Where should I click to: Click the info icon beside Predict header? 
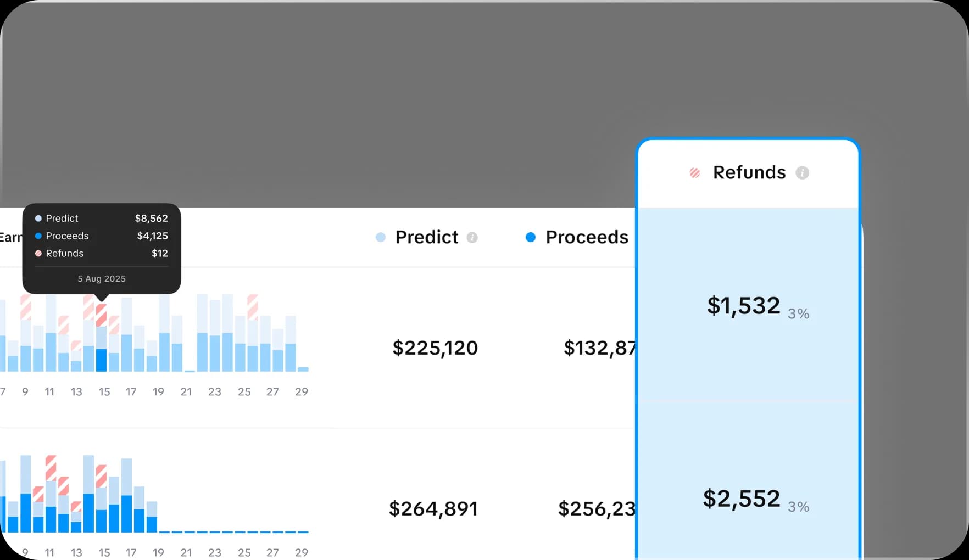(x=472, y=238)
